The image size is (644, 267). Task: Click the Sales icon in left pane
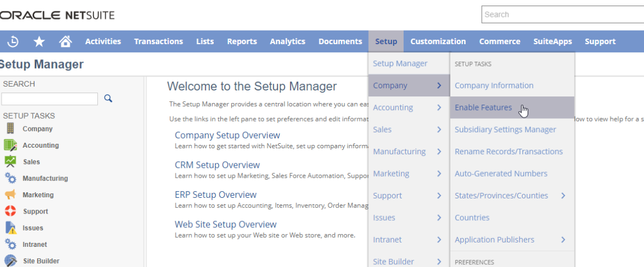coord(10,162)
